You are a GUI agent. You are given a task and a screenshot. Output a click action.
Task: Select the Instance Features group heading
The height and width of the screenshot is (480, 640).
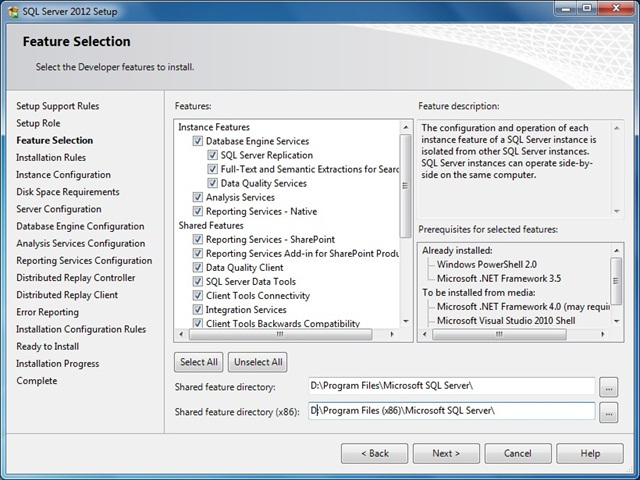(214, 127)
